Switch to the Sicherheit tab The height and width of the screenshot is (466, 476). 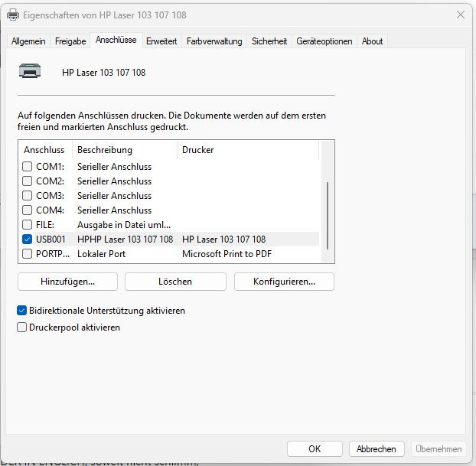point(269,41)
